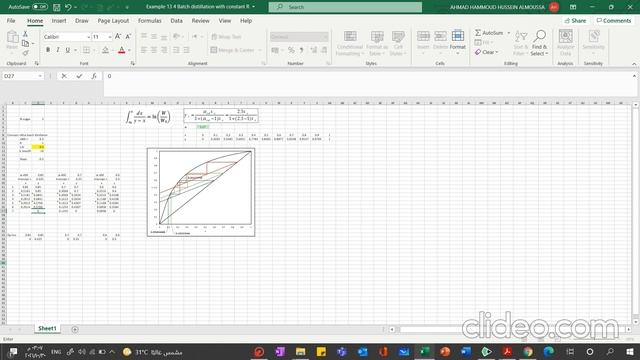The width and height of the screenshot is (640, 360).
Task: Apply the red Font Color
Action: (x=122, y=50)
